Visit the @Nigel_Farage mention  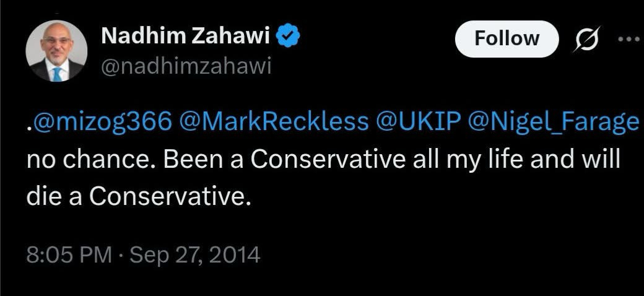554,123
